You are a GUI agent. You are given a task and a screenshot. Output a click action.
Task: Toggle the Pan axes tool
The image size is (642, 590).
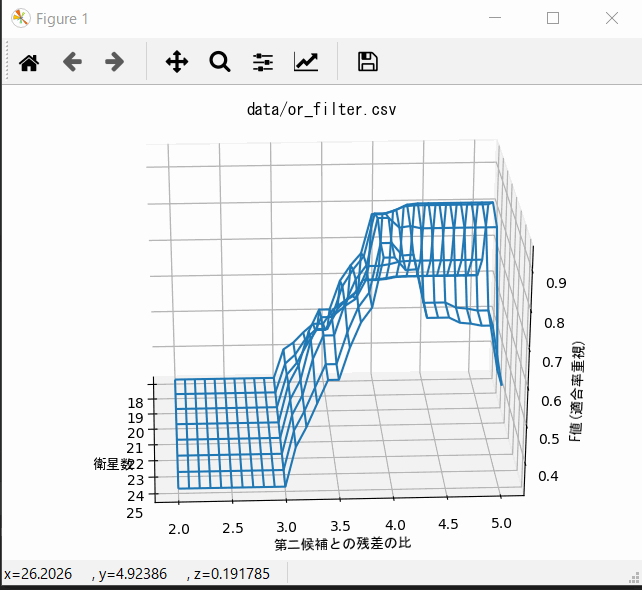point(177,62)
